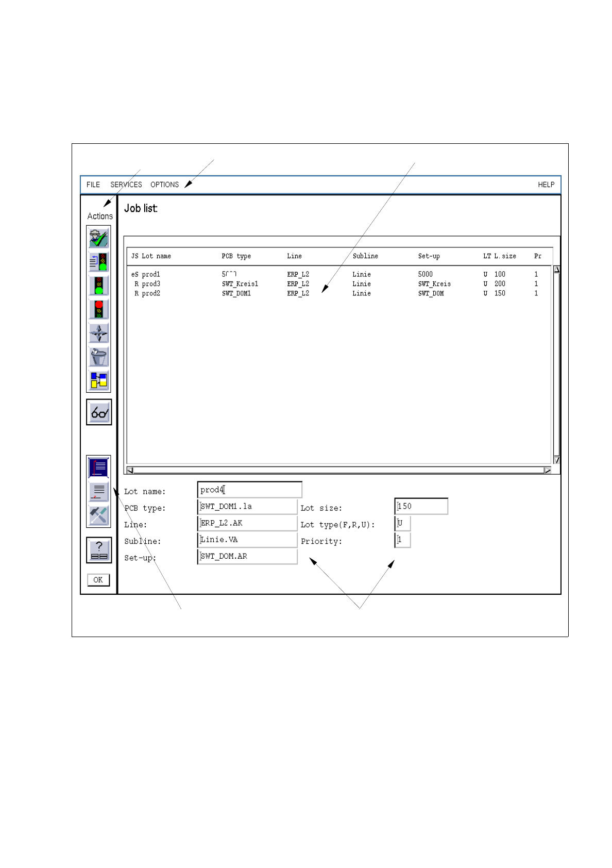Click the scroll-left arrow of job list
This screenshot has height=868, width=612.
[x=130, y=470]
